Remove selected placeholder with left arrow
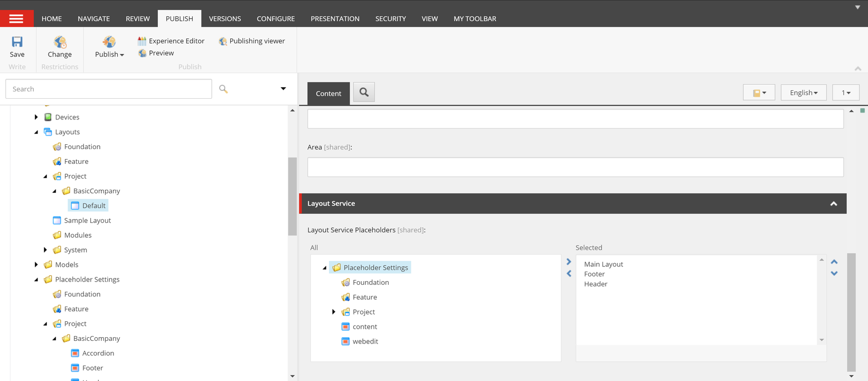This screenshot has height=381, width=868. 569,273
